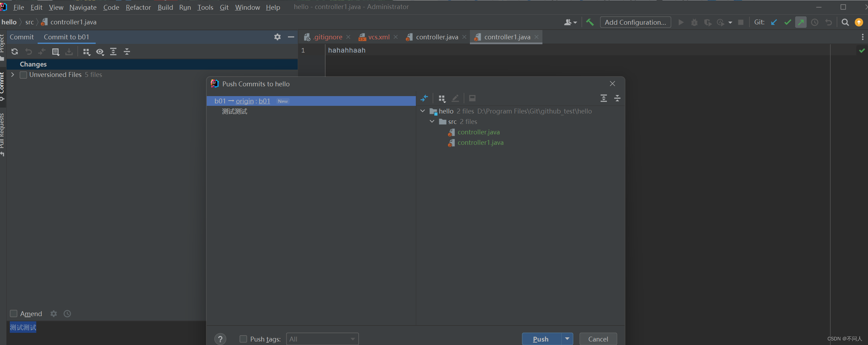Collapse all changes in Commit panel
The height and width of the screenshot is (345, 868).
click(x=127, y=52)
